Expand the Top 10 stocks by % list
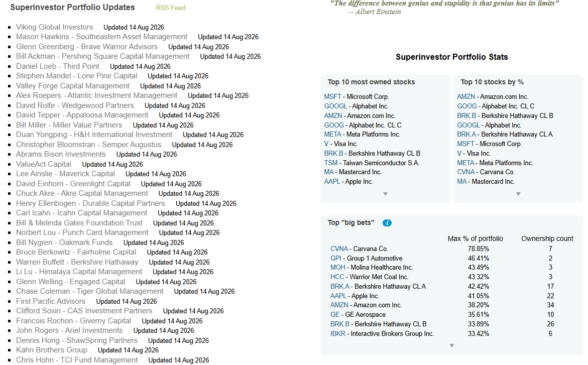Screen dimensions: 588x365 (x=518, y=194)
